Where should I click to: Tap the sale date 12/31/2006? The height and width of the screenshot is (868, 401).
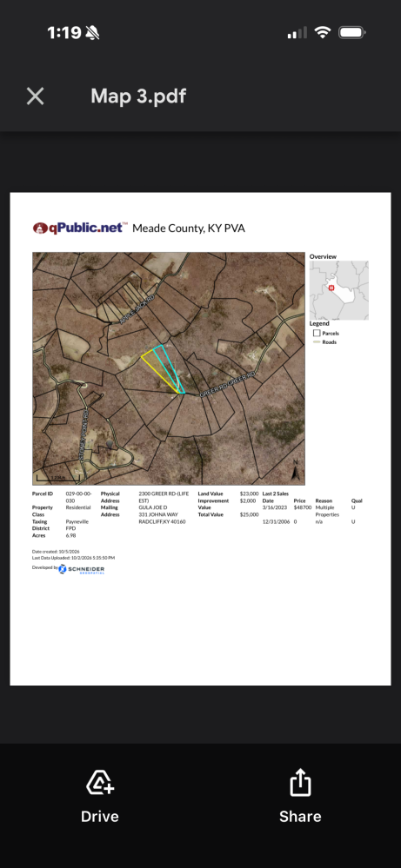275,521
